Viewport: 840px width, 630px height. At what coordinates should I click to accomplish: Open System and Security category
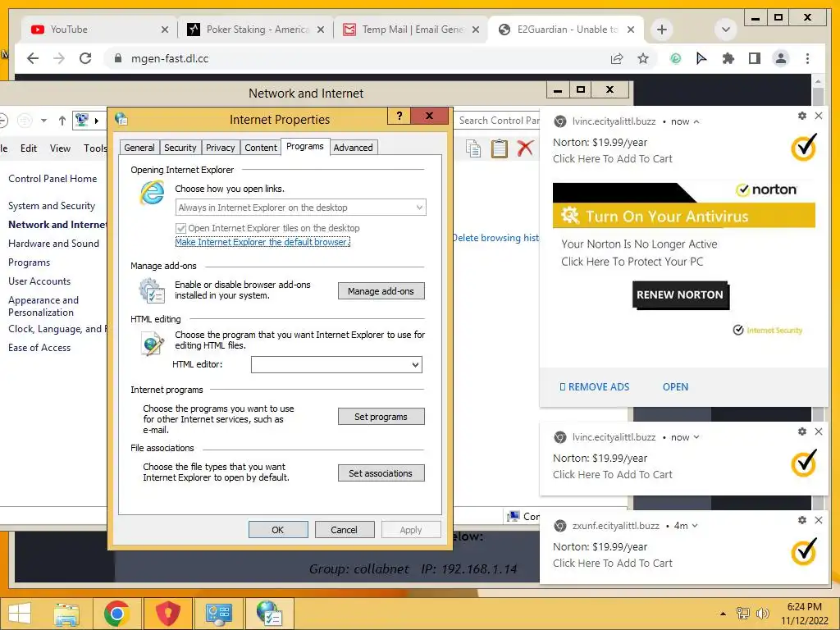point(52,206)
